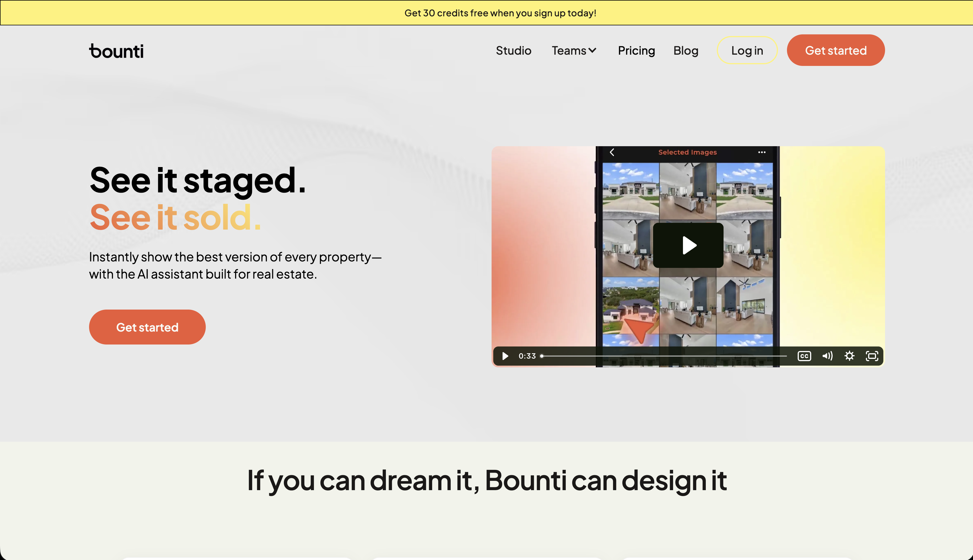Click the Log in button
Image resolution: width=973 pixels, height=560 pixels.
click(x=747, y=50)
